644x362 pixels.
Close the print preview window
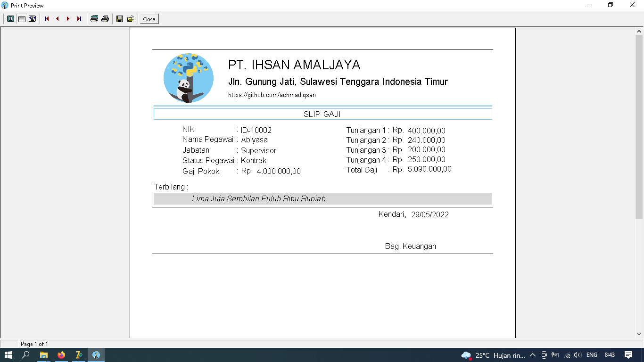click(149, 19)
